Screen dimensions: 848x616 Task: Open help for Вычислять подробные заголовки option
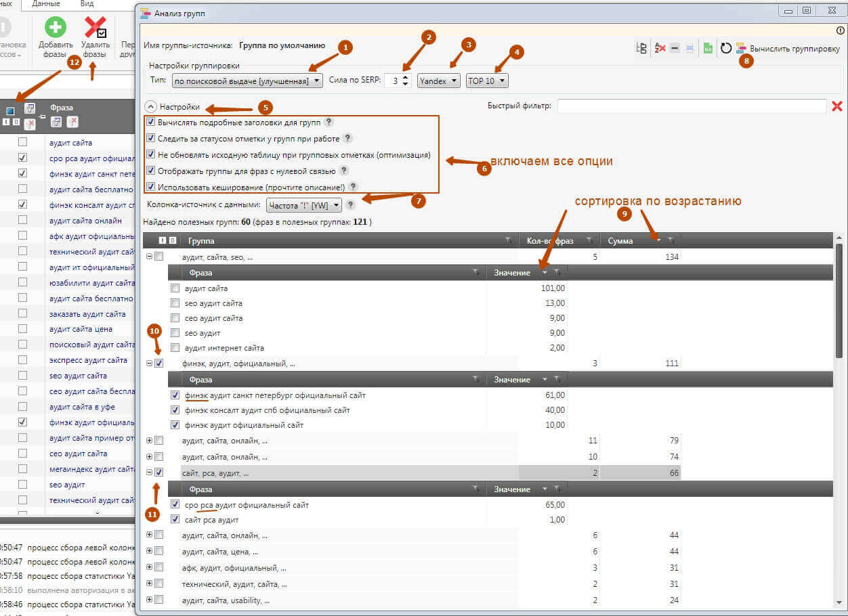coord(329,122)
